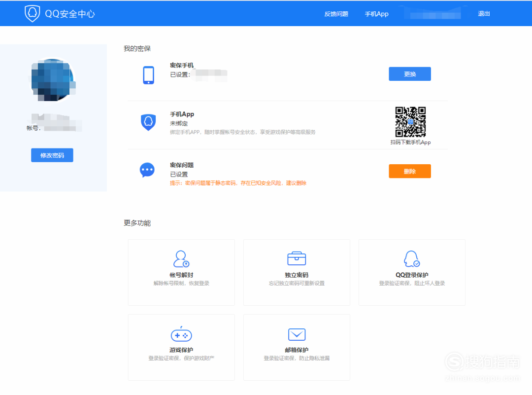Click the QQ Security Center shield logo
The image size is (532, 395).
pyautogui.click(x=32, y=14)
